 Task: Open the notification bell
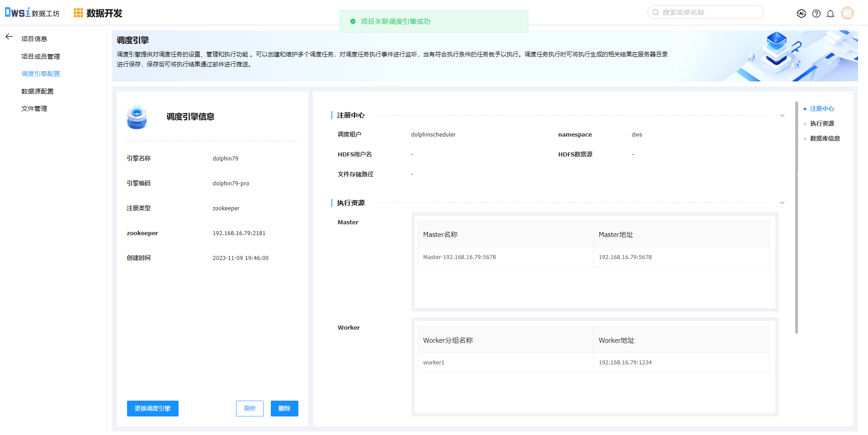tap(830, 14)
